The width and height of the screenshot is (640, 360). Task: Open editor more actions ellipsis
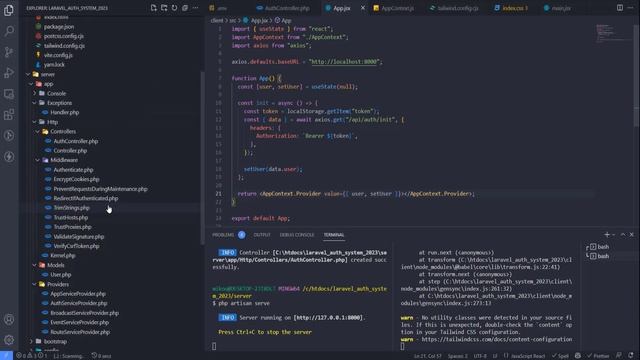point(631,8)
